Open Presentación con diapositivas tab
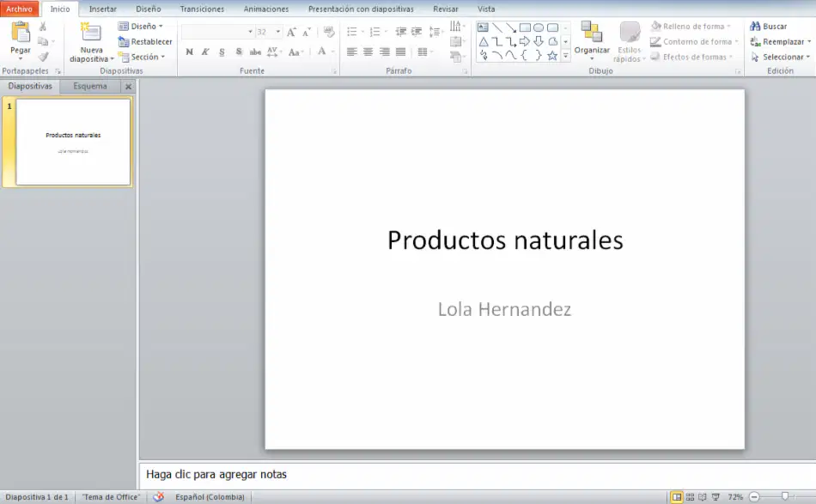 click(x=361, y=9)
